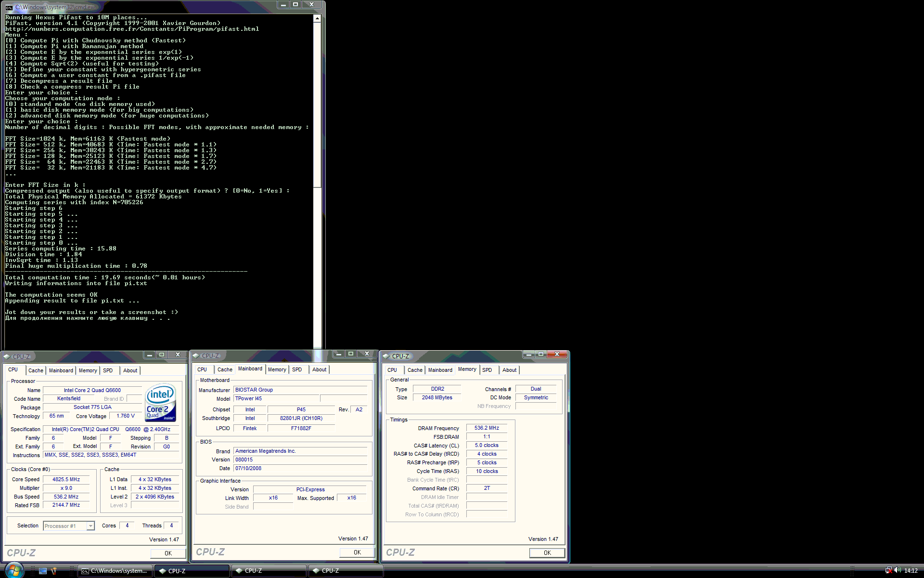Image resolution: width=924 pixels, height=578 pixels.
Task: Open Cache tab in the processor CPU-Z window
Action: (36, 370)
